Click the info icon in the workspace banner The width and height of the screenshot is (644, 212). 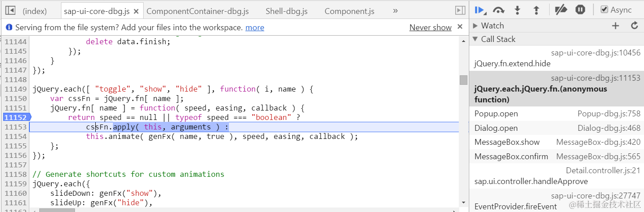(9, 28)
